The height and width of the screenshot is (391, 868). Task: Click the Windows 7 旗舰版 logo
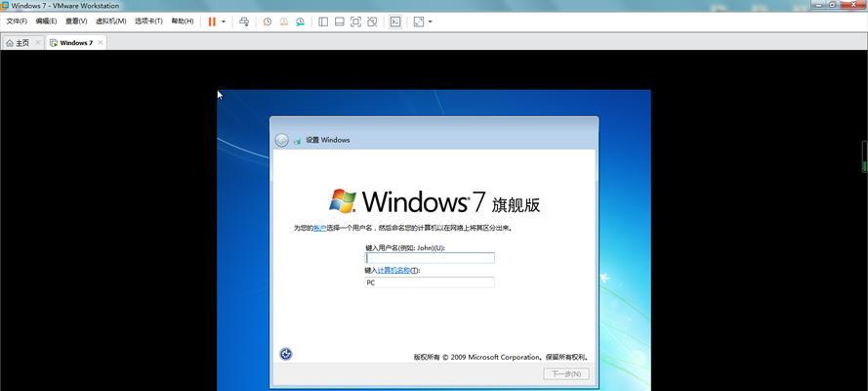[434, 202]
